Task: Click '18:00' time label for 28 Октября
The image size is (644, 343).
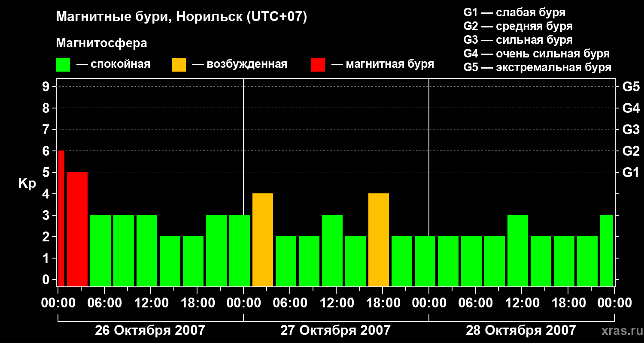Action: click(568, 303)
